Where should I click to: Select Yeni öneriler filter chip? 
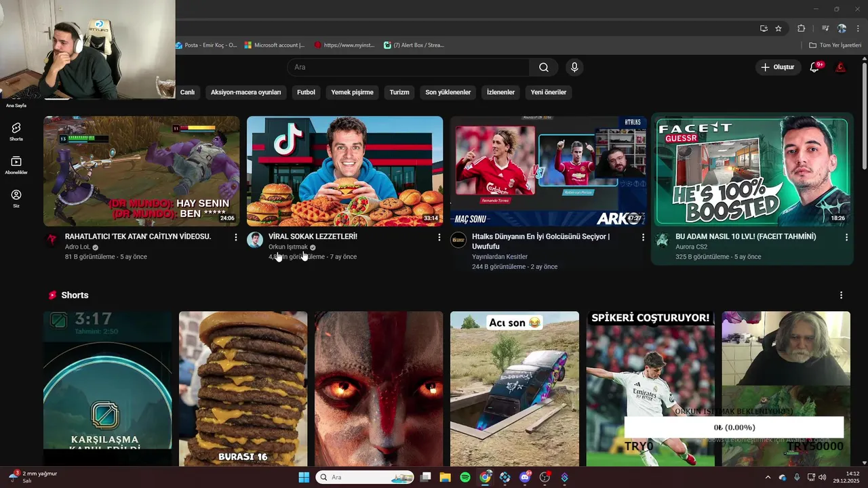click(x=548, y=92)
